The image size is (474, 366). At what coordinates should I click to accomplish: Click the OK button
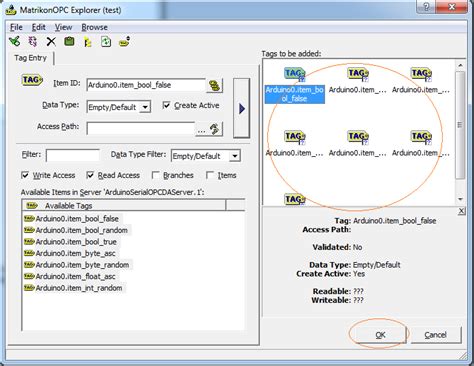tap(380, 335)
